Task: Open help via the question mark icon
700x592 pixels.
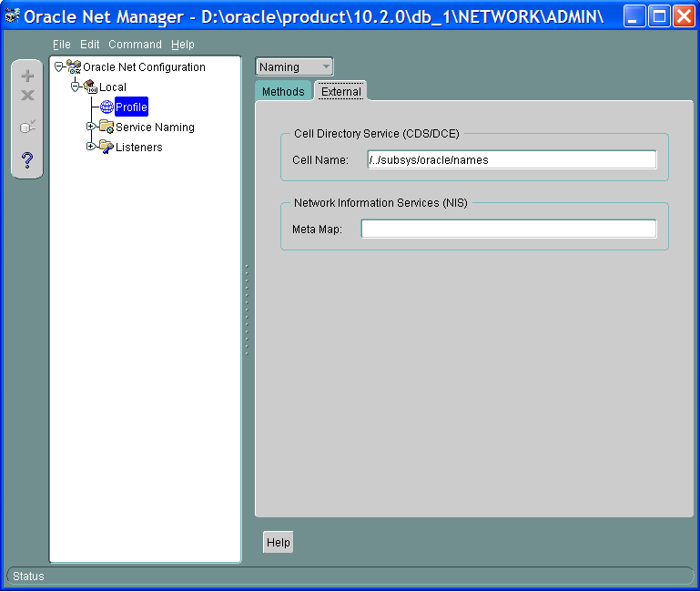Action: click(x=27, y=160)
